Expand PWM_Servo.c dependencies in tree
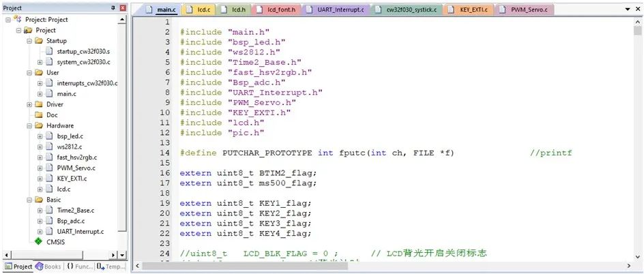644x274 pixels. click(x=40, y=168)
